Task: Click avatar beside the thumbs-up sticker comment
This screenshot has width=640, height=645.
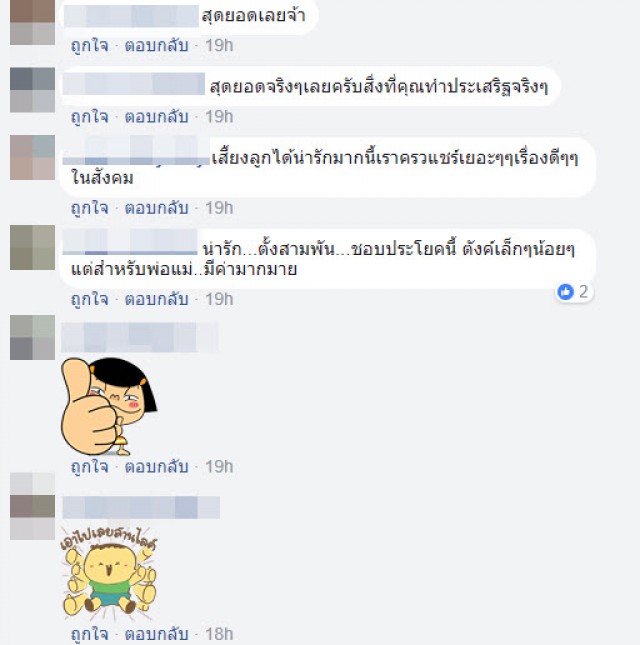Action: [x=32, y=338]
